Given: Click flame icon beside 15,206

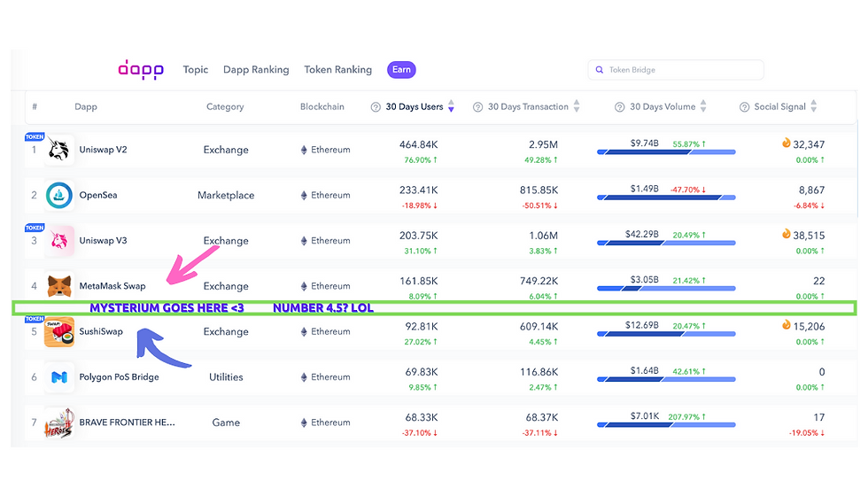Looking at the screenshot, I should 787,324.
